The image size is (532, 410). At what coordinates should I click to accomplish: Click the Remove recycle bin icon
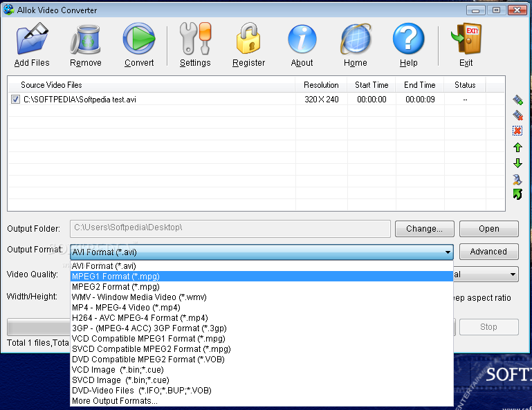point(86,39)
